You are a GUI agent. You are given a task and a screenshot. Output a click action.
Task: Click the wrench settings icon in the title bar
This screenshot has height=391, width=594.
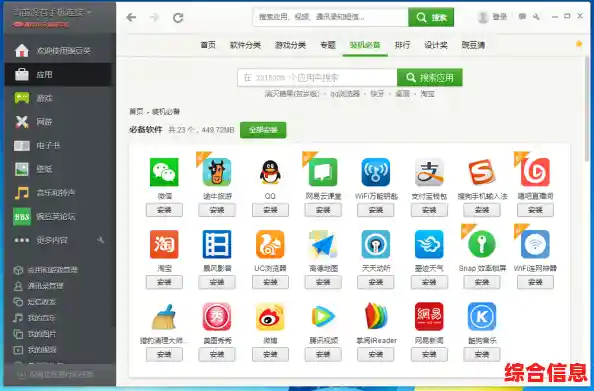pos(536,17)
